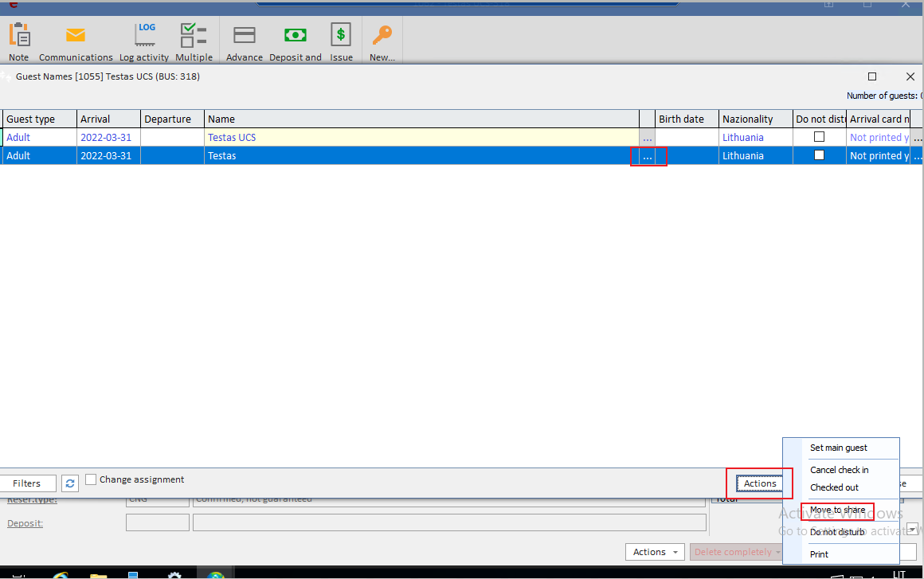Screen dimensions: 924x579
Task: Click Not printed cell in Testas row
Action: click(x=879, y=155)
